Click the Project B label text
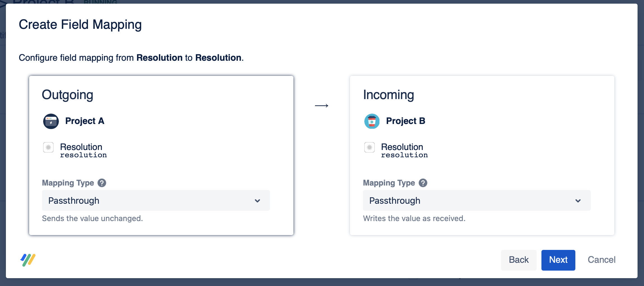This screenshot has width=644, height=286. pyautogui.click(x=406, y=121)
